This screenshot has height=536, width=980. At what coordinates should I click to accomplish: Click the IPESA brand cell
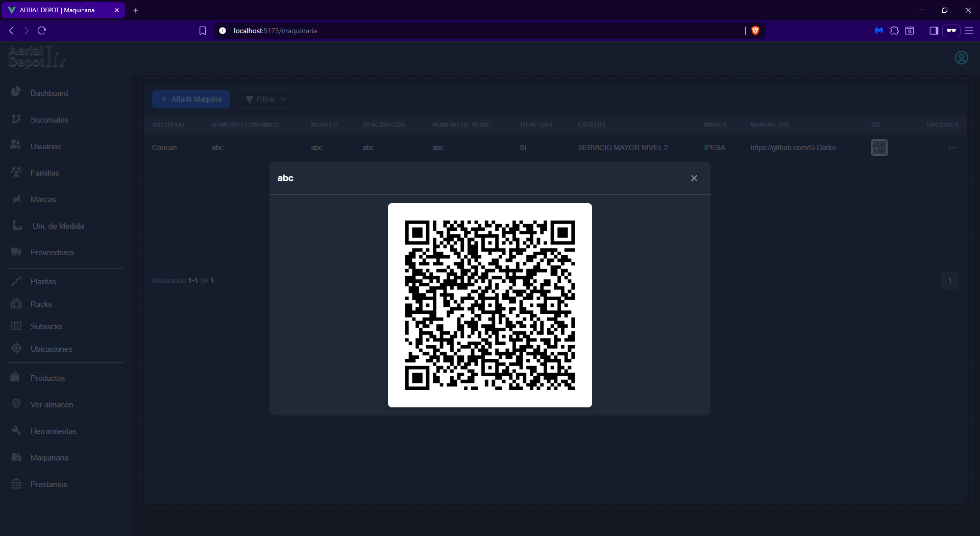point(714,148)
